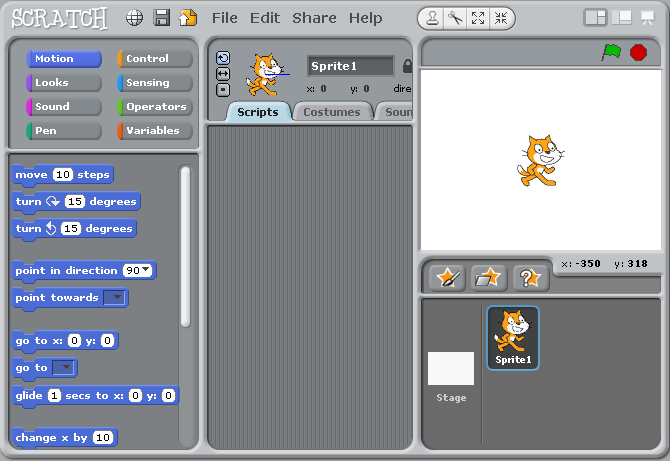Set sprite to only face left-right
This screenshot has height=461, width=670.
point(223,74)
